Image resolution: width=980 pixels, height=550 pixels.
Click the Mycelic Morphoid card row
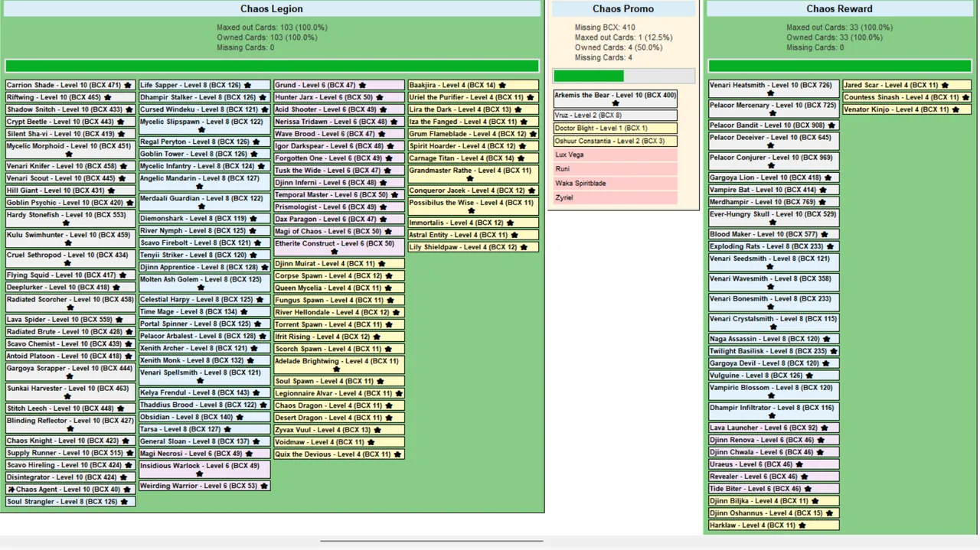coord(70,150)
